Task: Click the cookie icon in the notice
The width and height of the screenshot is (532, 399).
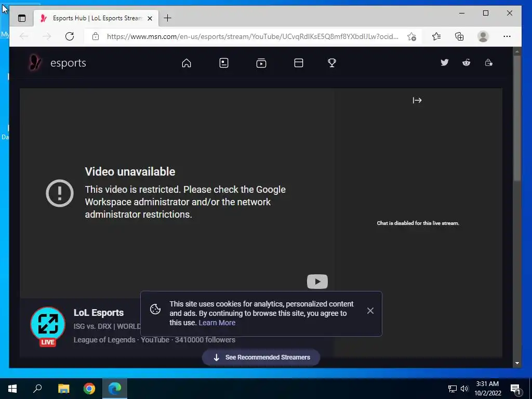Action: (x=155, y=309)
